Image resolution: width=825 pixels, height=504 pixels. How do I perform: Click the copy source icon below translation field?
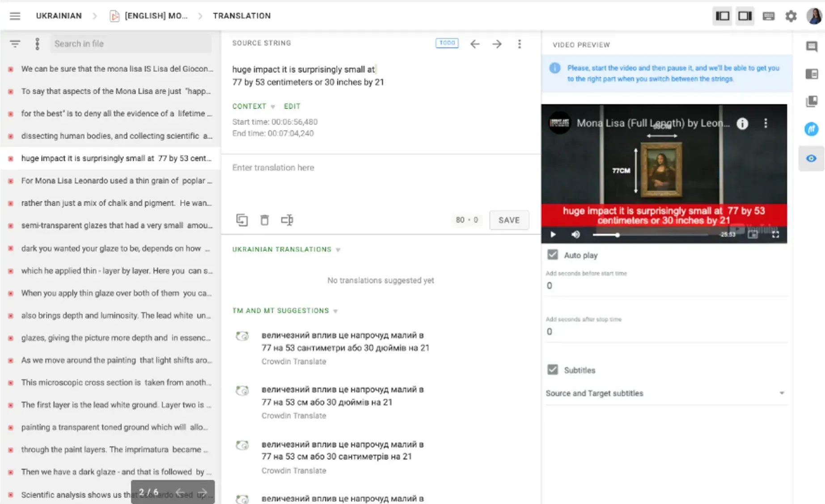242,220
